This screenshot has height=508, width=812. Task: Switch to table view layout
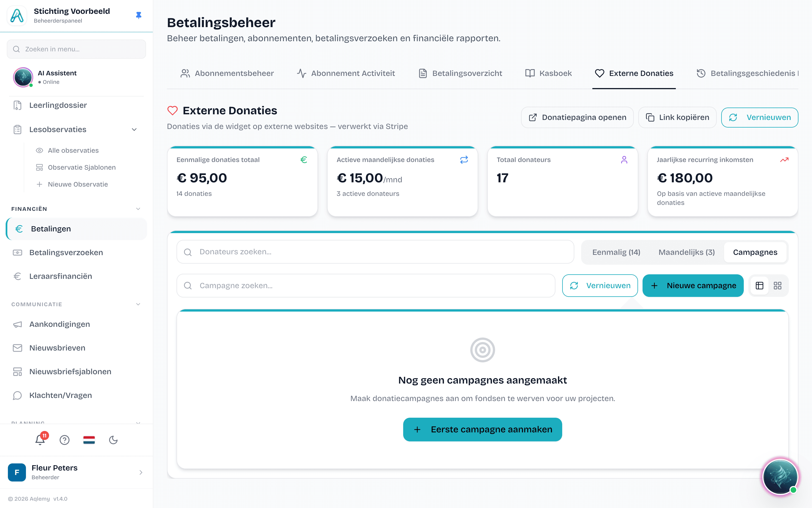pos(759,286)
